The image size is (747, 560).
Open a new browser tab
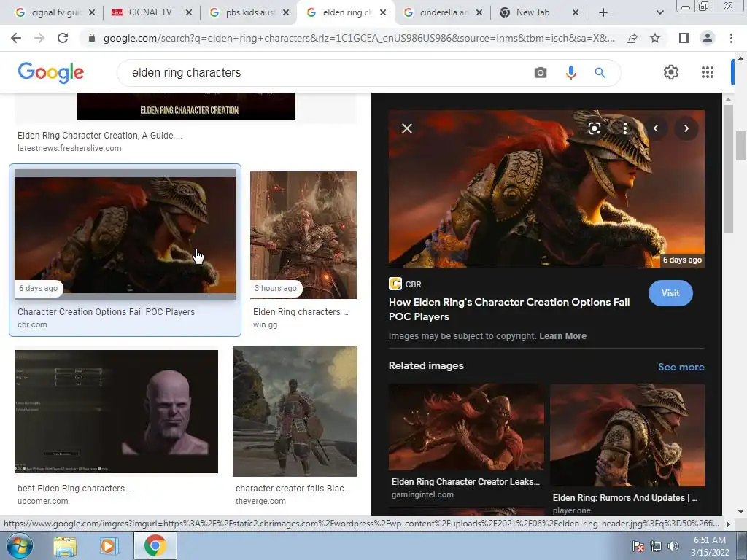coord(603,12)
